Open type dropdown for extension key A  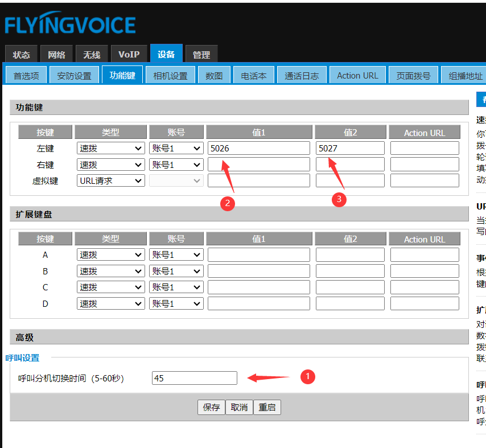tap(110, 255)
